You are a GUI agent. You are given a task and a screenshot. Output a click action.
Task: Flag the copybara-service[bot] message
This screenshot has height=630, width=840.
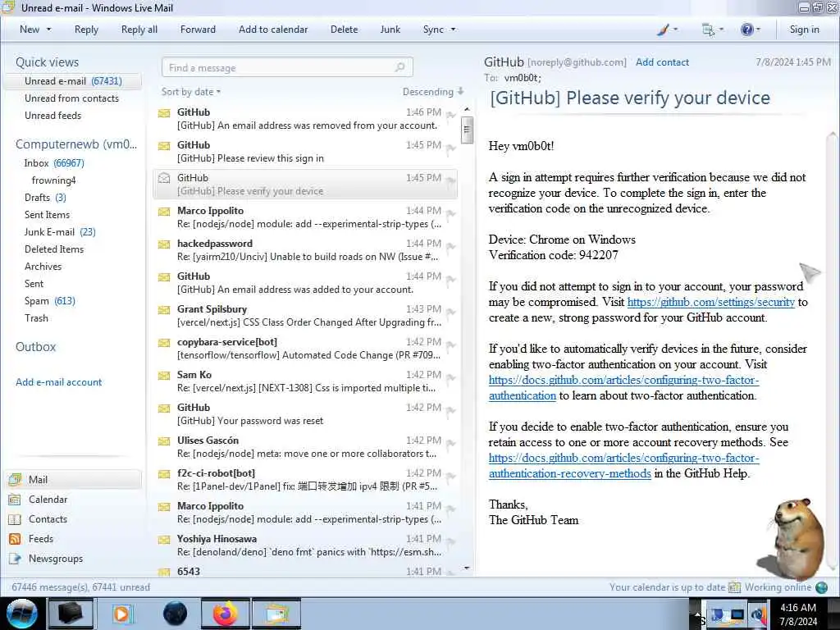click(451, 345)
